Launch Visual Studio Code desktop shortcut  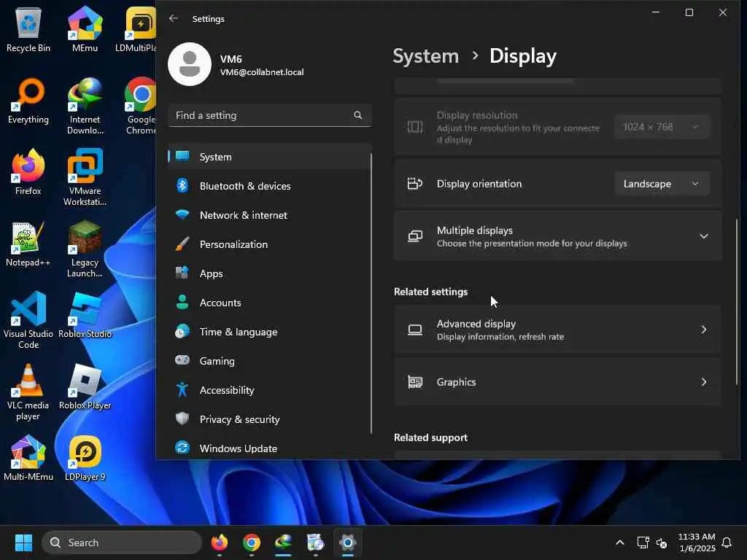(28, 320)
